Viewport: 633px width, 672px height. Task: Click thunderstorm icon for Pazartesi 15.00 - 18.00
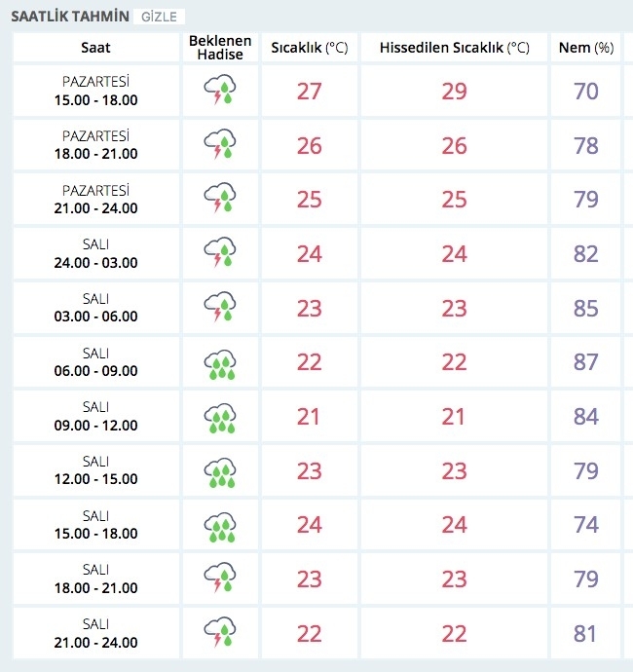coord(220,91)
